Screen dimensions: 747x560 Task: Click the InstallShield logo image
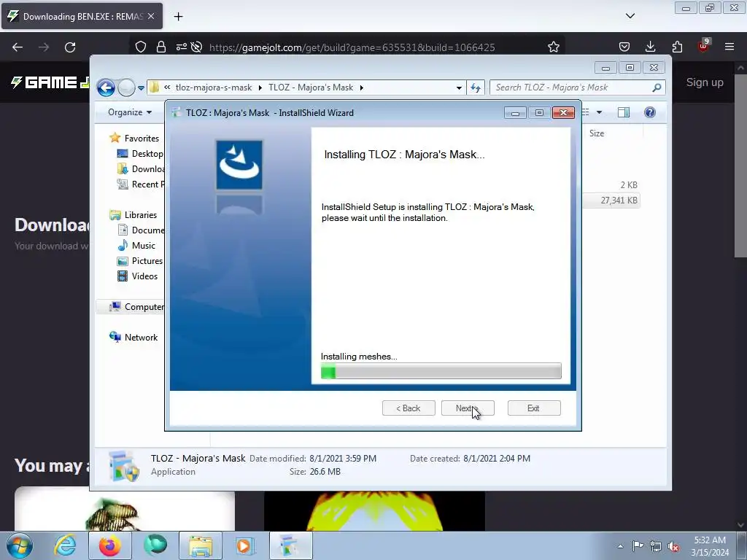tap(239, 165)
